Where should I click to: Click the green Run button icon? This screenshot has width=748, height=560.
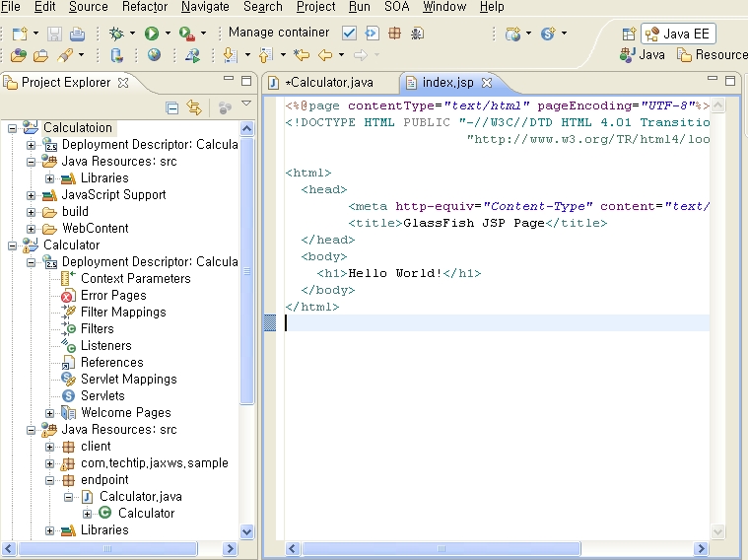coord(152,33)
